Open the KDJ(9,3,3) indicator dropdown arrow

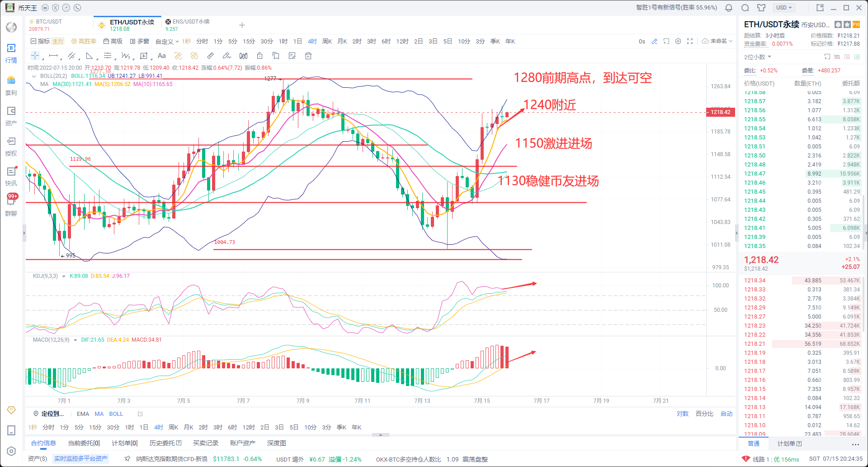click(x=64, y=276)
